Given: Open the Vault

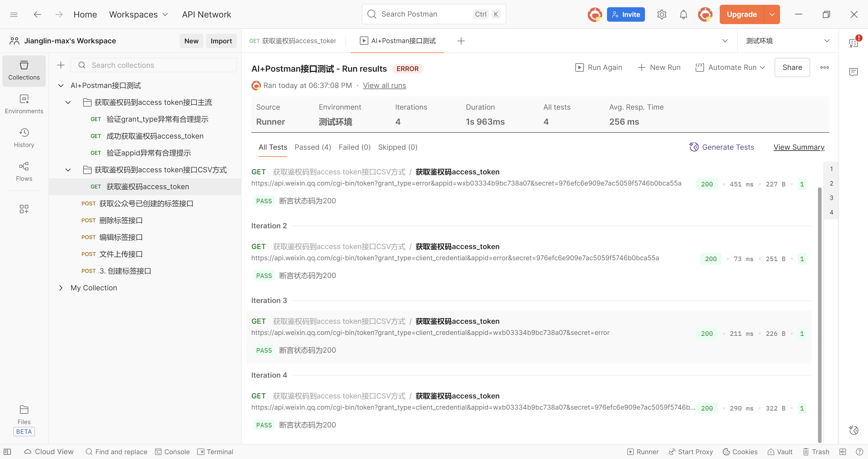Looking at the screenshot, I should point(780,451).
